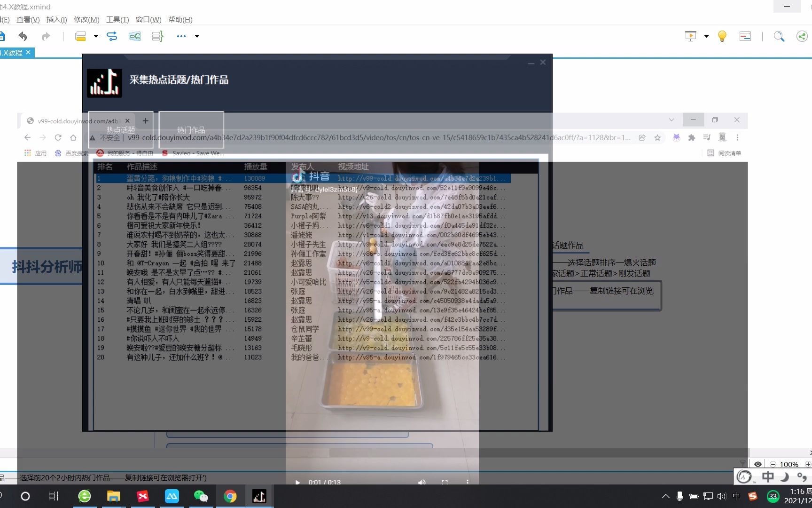Open File Explorer from the taskbar
The height and width of the screenshot is (508, 812).
pos(113,496)
